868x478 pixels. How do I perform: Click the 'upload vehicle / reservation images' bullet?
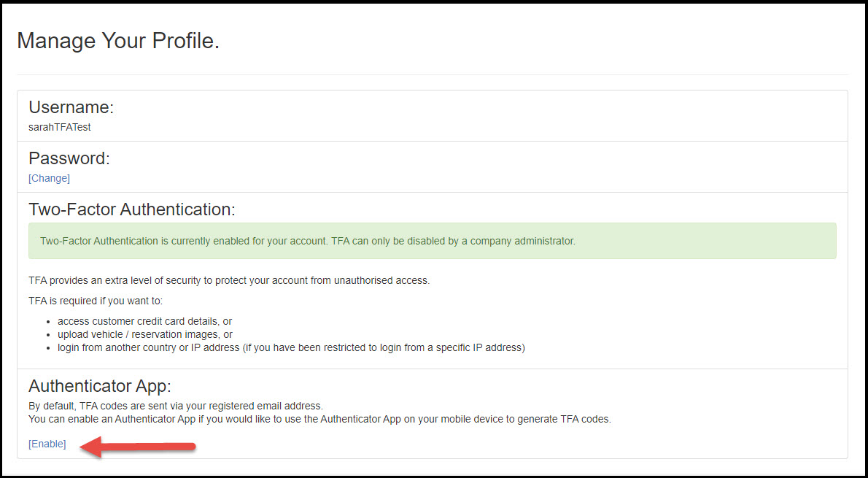144,334
